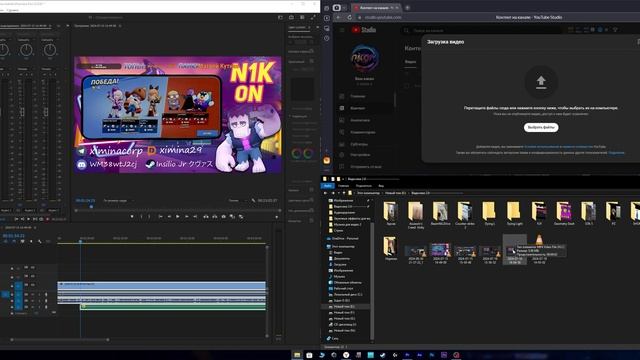Open the Program monitor button editor plus icon
The height and width of the screenshot is (360, 640).
[277, 217]
